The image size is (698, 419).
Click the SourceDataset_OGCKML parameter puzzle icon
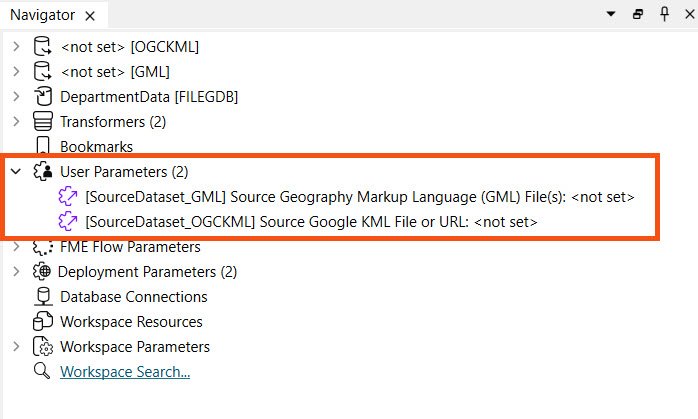pos(70,222)
